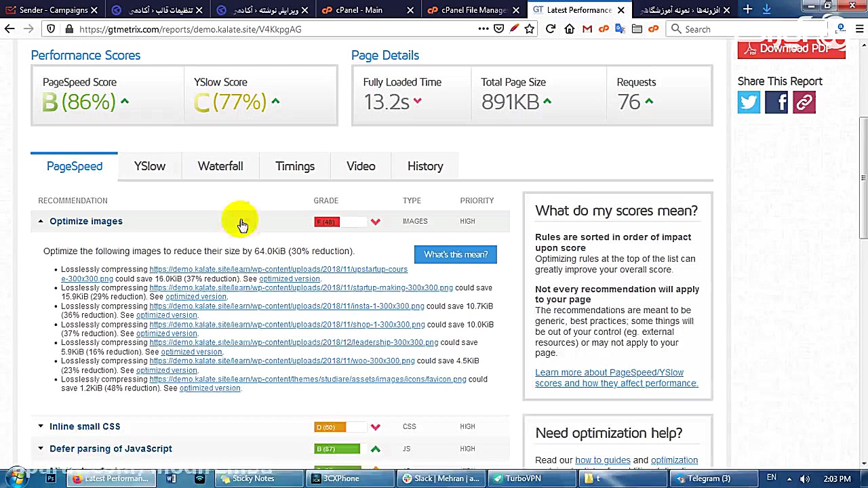Open Windows Start menu
The width and height of the screenshot is (868, 488).
pos(16,479)
